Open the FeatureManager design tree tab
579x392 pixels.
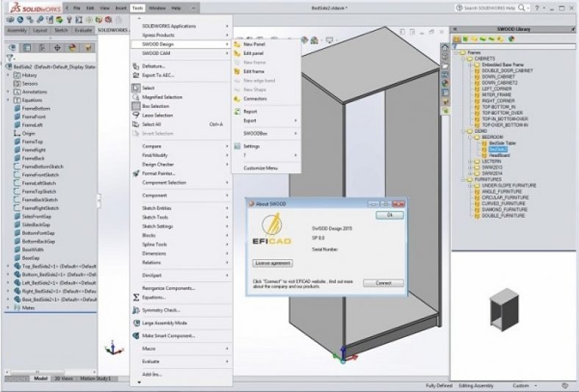pos(12,48)
